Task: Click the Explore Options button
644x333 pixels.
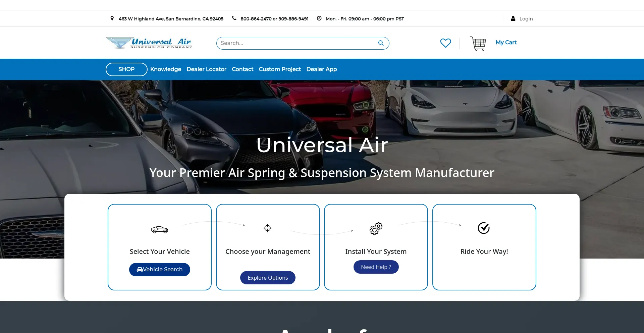Action: pos(268,278)
